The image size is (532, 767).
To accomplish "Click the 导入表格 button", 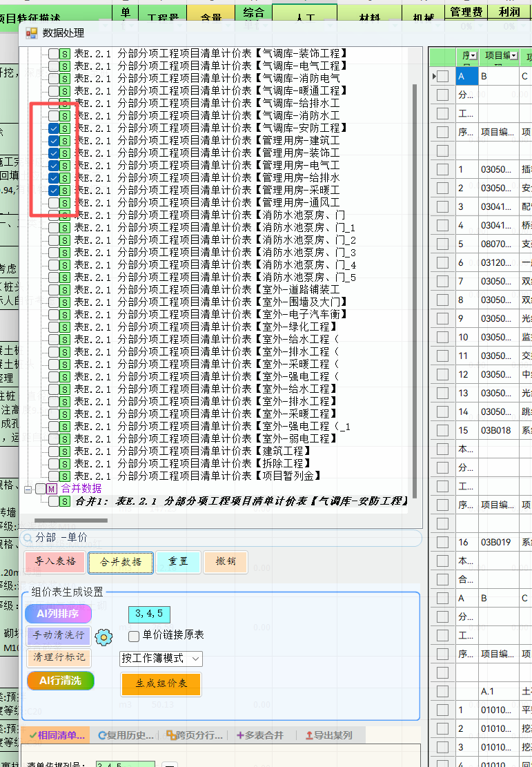I will [55, 561].
